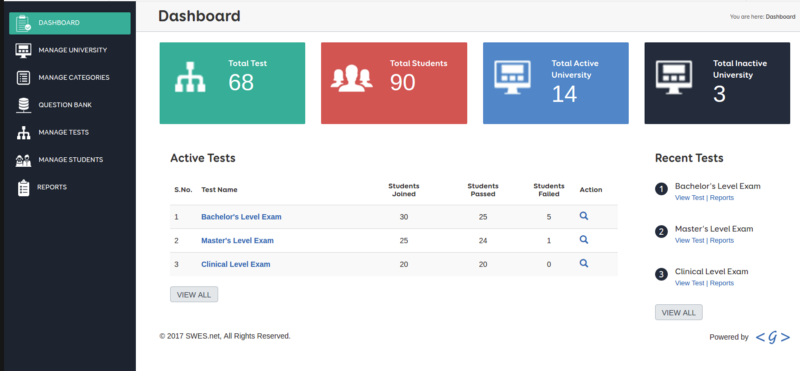Open Bachelor's Level Exam link in Active Tests table
800x371 pixels.
[x=241, y=217]
